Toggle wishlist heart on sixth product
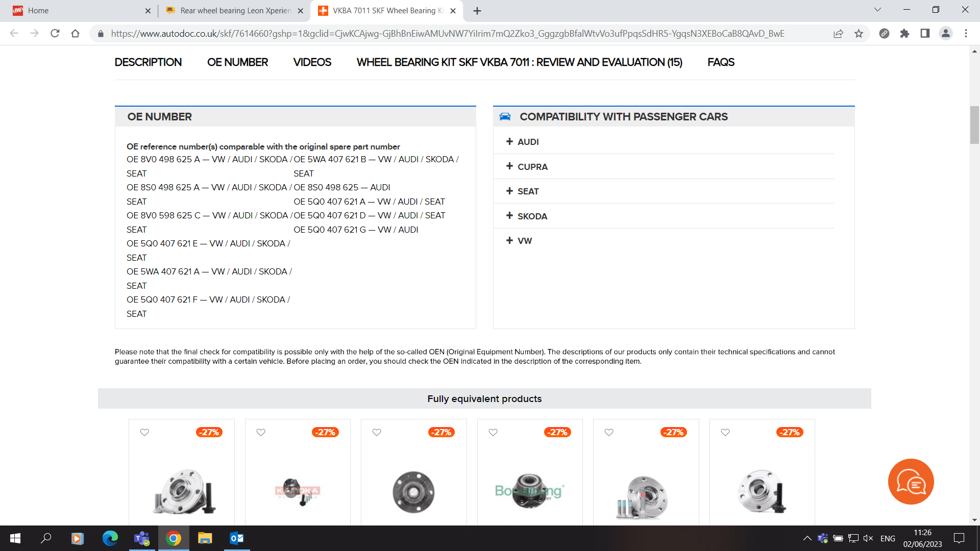 [725, 432]
